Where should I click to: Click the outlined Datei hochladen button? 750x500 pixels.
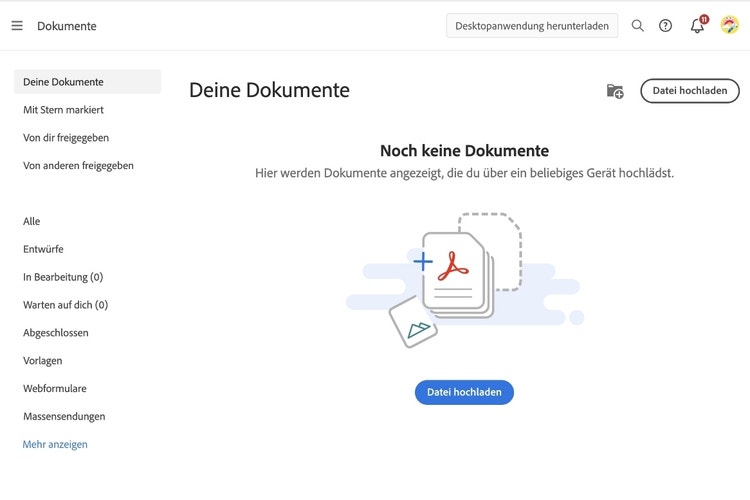690,91
